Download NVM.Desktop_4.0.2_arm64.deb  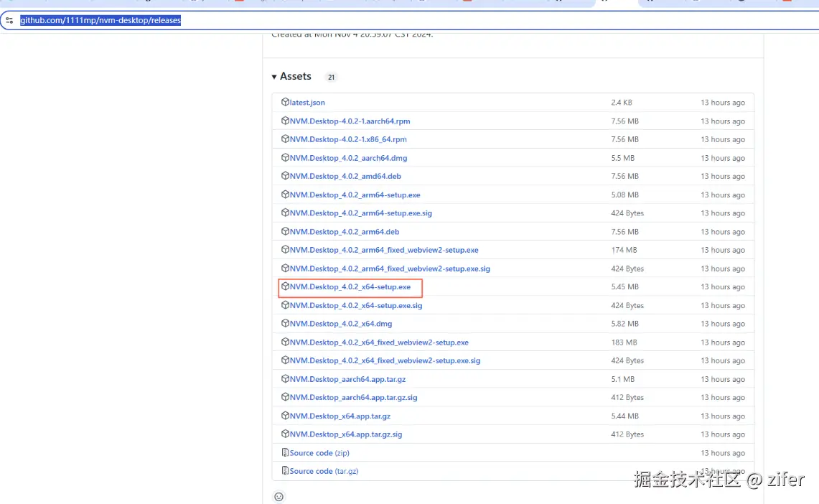pos(345,231)
